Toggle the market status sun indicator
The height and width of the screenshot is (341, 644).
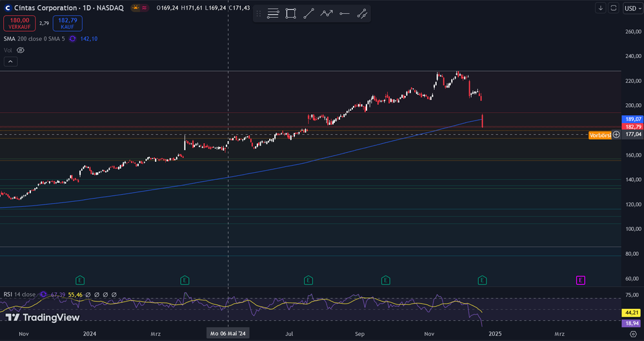click(x=136, y=8)
